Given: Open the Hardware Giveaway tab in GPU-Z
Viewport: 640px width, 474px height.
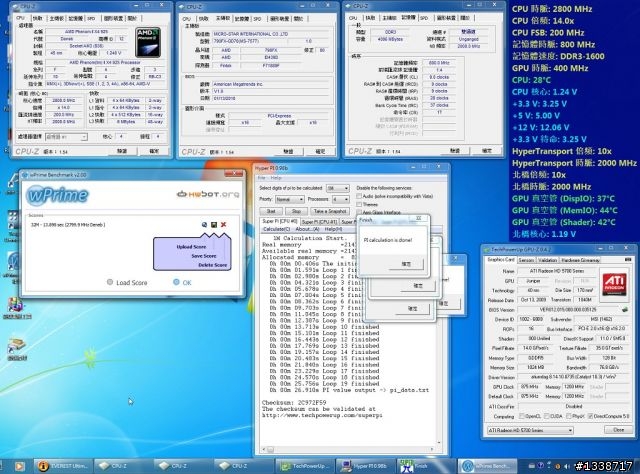Looking at the screenshot, I should pos(580,260).
